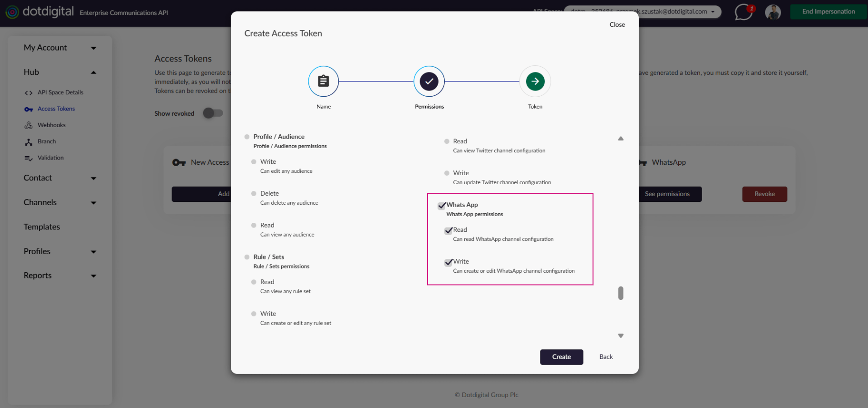This screenshot has width=868, height=408.
Task: Click the Dotdigital Group Plc copyright text
Action: point(486,395)
